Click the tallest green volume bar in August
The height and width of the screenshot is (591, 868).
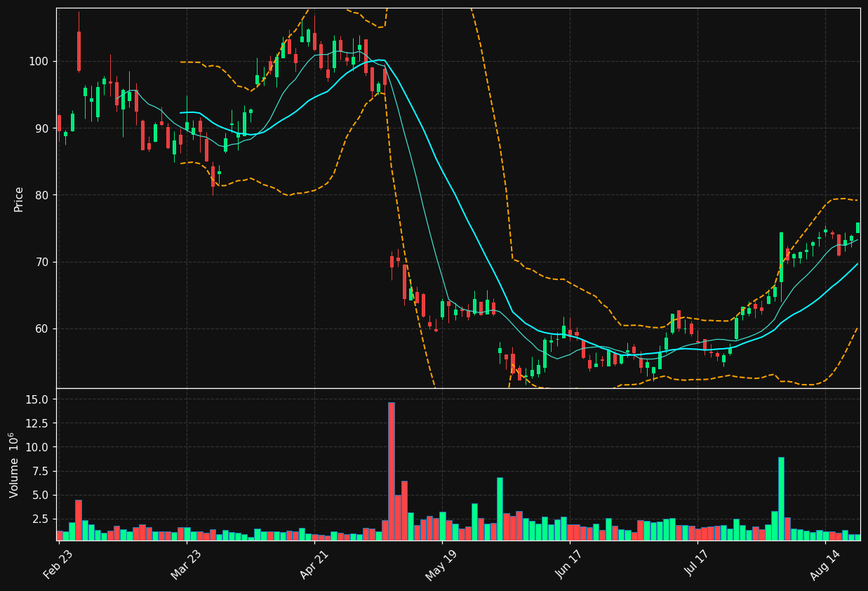pos(781,498)
